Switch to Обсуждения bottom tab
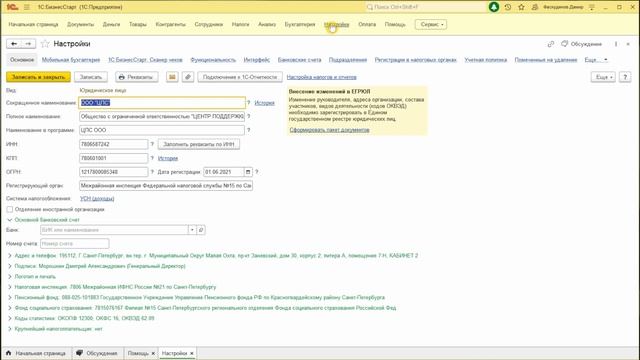640x360 pixels. 97,353
